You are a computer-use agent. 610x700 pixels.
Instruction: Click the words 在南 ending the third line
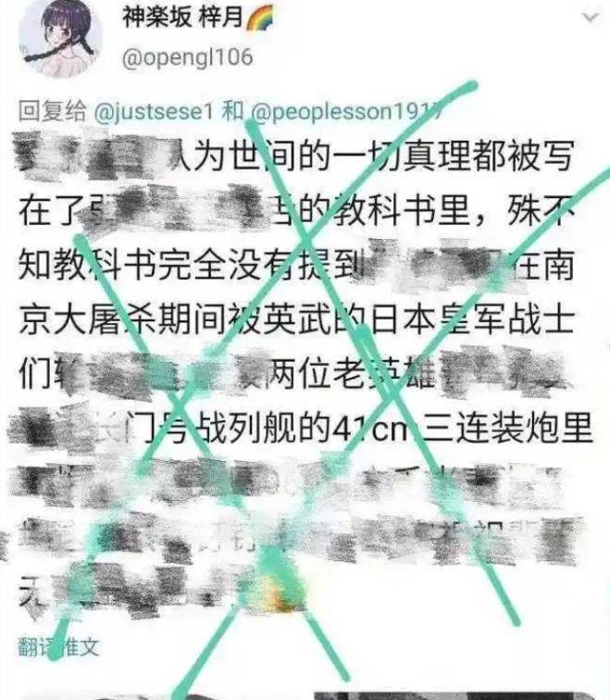541,266
